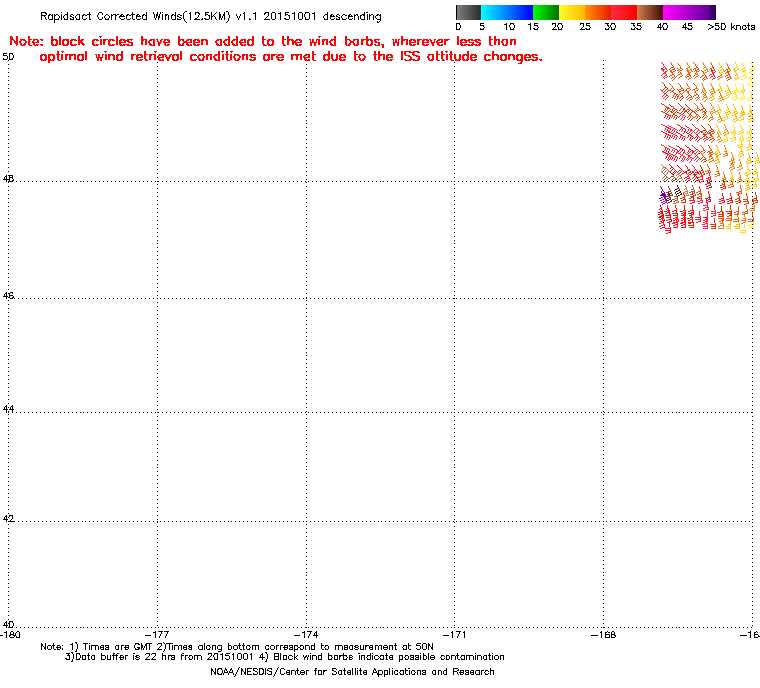Select the red 30-35 knots color segment
Viewport: 760px width, 688px height.
624,12
